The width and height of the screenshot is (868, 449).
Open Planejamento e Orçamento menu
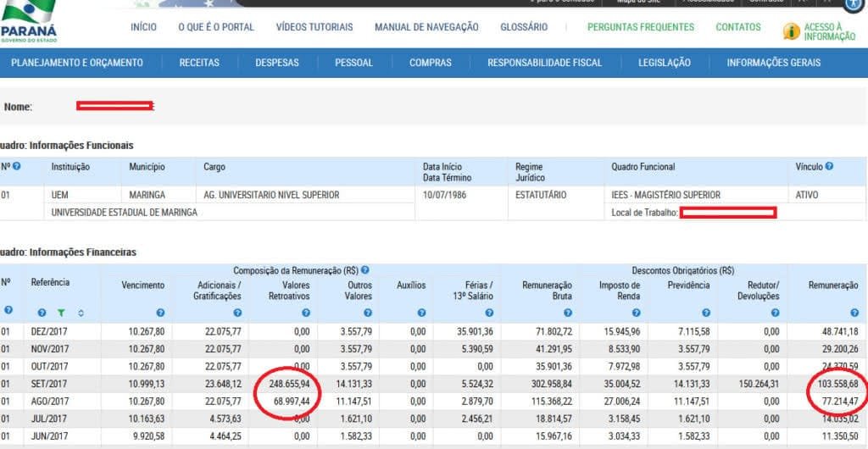pos(77,63)
